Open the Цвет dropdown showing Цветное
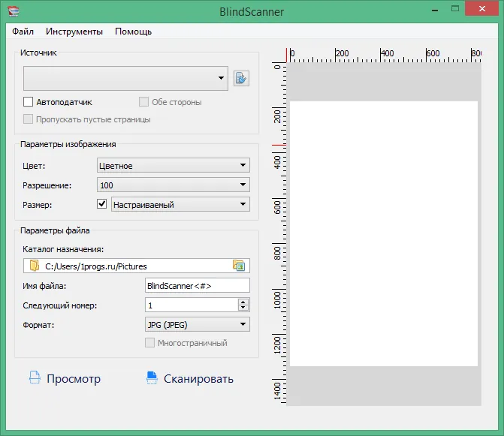This screenshot has height=436, width=504. (x=174, y=165)
